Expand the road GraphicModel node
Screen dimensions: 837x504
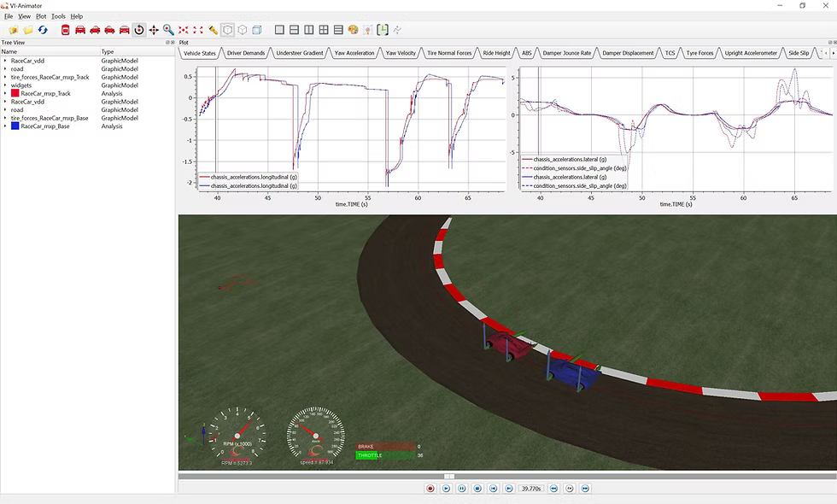tap(5, 69)
